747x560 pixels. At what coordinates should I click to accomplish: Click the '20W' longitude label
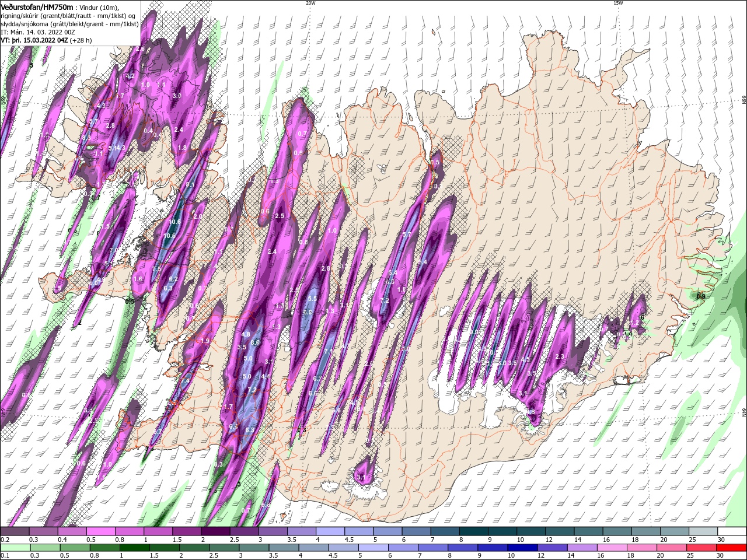310,3
